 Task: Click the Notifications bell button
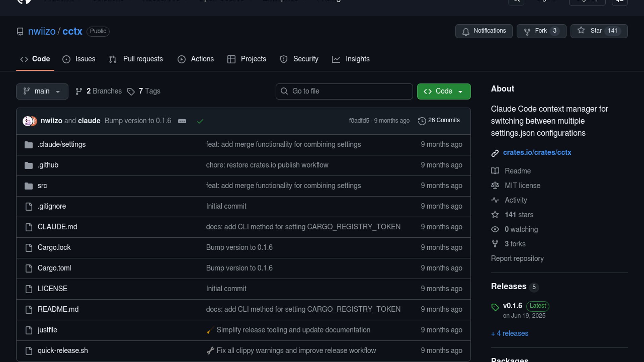click(x=483, y=31)
